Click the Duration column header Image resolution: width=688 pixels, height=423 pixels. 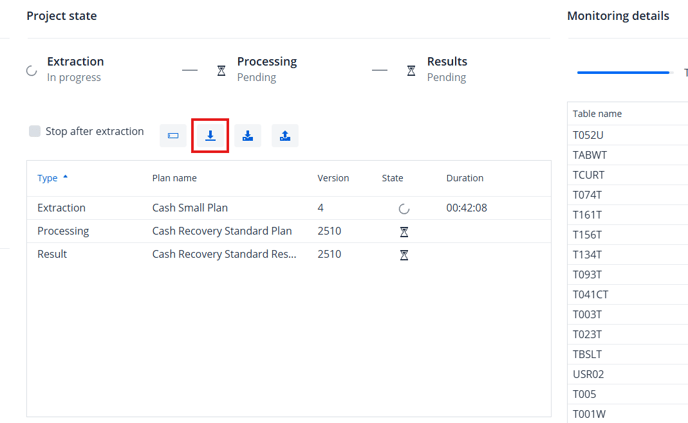pos(464,178)
